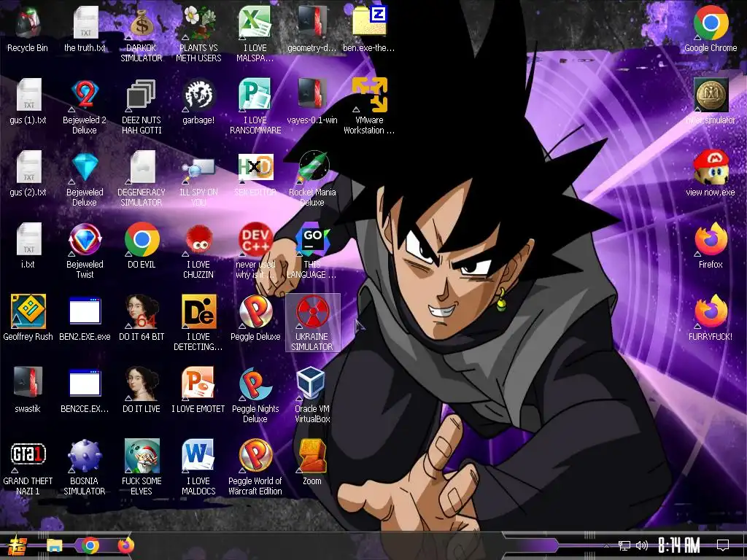Open vayes-0.1-win archive icon
Viewport: 747px width, 560px height.
coord(312,102)
